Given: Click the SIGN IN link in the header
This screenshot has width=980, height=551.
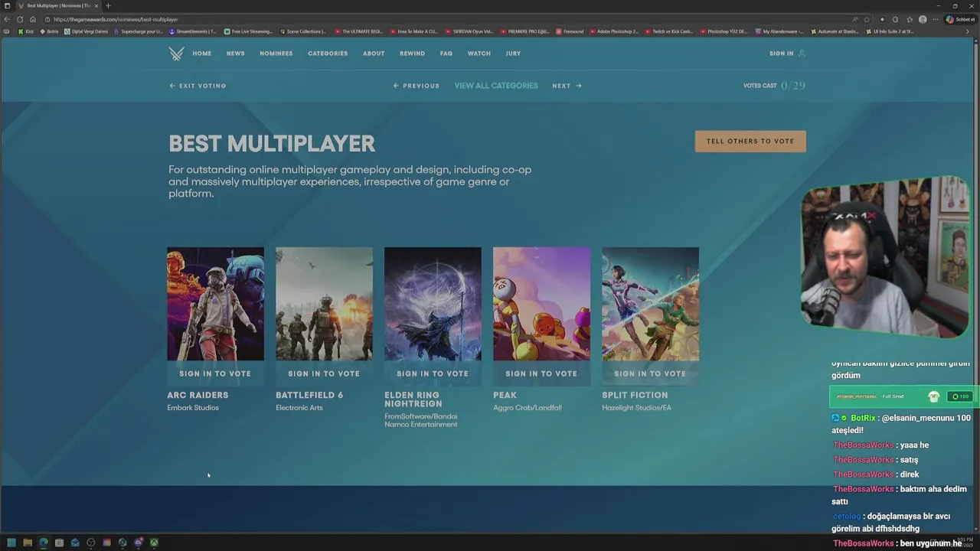Looking at the screenshot, I should (x=782, y=54).
